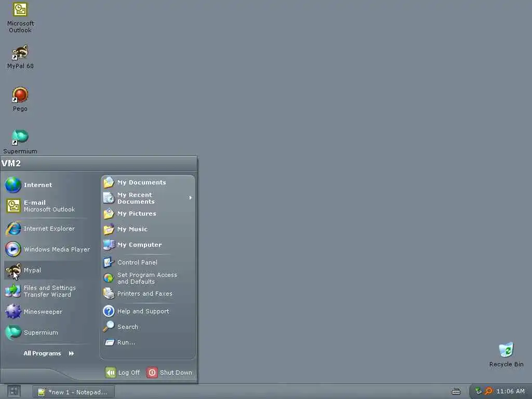Click the VM2 user name header
Viewport: 532px width, 399px height.
pyautogui.click(x=11, y=163)
